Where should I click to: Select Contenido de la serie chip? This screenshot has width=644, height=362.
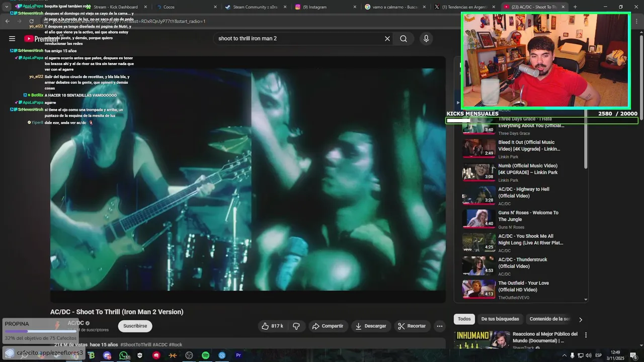(x=549, y=319)
